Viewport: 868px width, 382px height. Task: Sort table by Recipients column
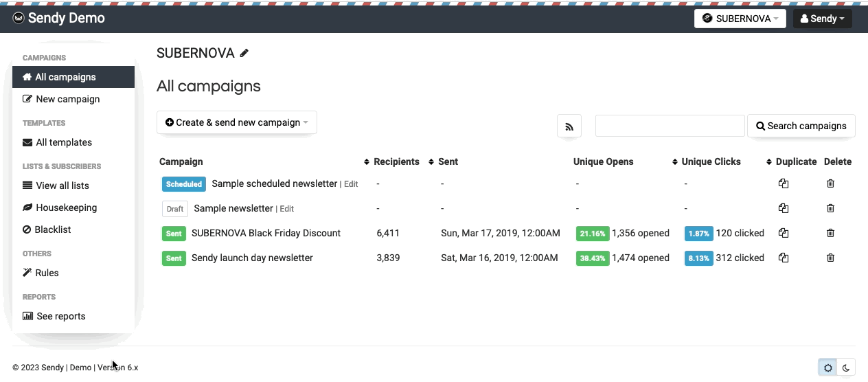[431, 162]
